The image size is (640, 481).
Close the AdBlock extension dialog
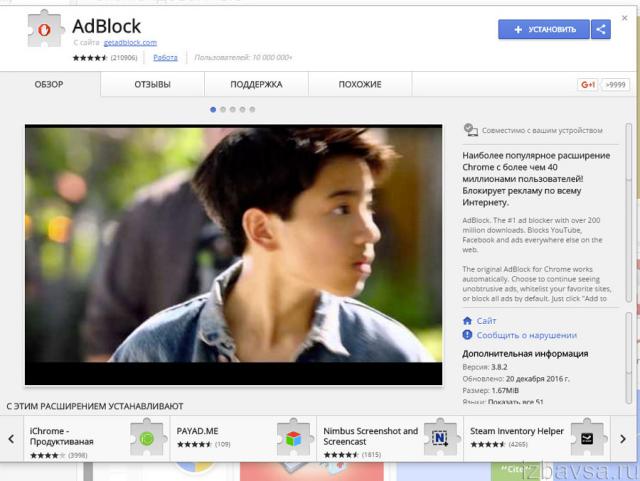[x=624, y=18]
